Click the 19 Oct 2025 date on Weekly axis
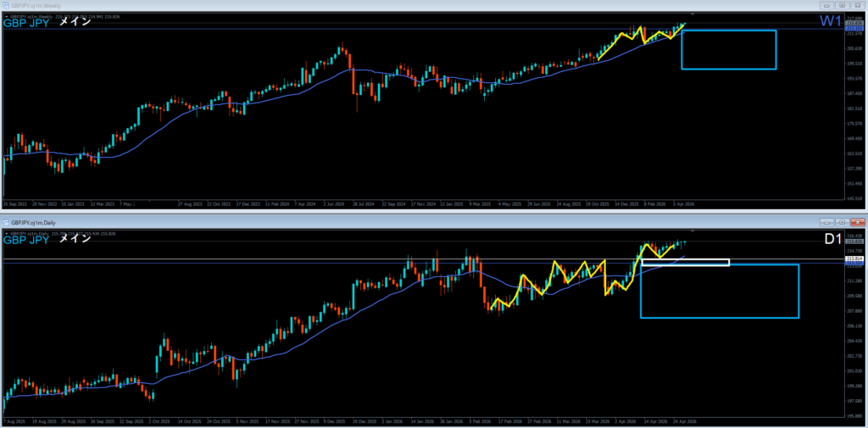The height and width of the screenshot is (428, 868). coord(598,203)
